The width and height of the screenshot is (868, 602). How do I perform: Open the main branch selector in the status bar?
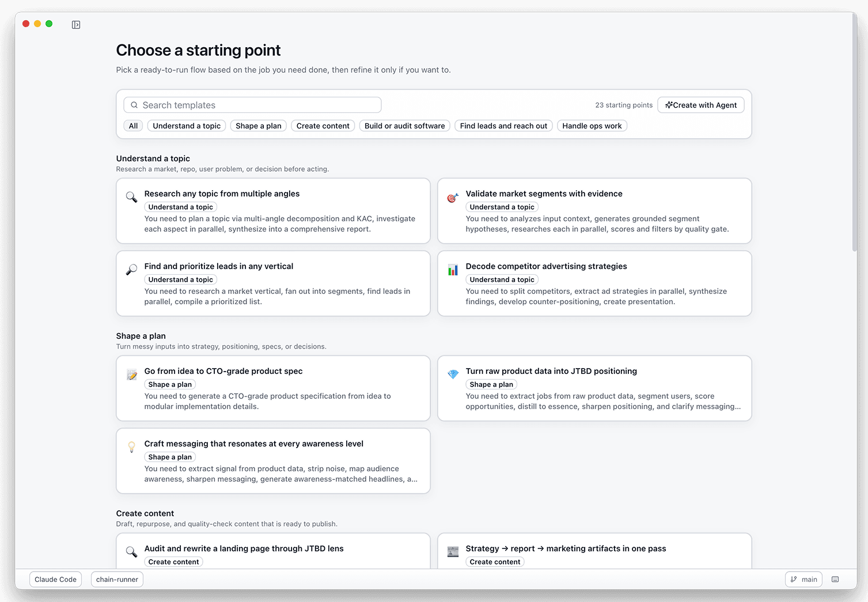pos(803,579)
